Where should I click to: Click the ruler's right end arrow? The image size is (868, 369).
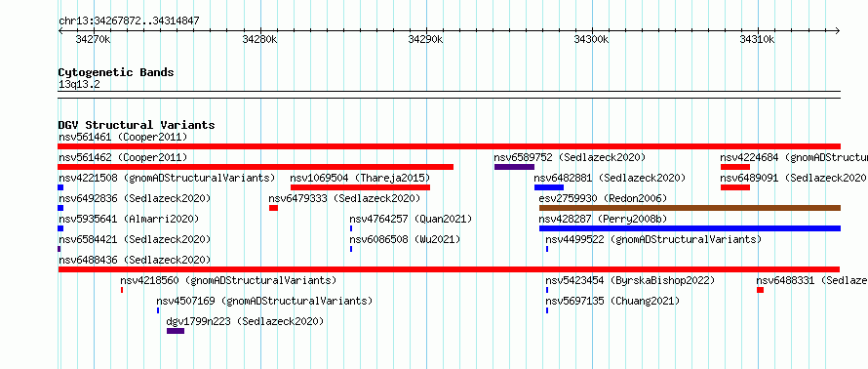[838, 31]
